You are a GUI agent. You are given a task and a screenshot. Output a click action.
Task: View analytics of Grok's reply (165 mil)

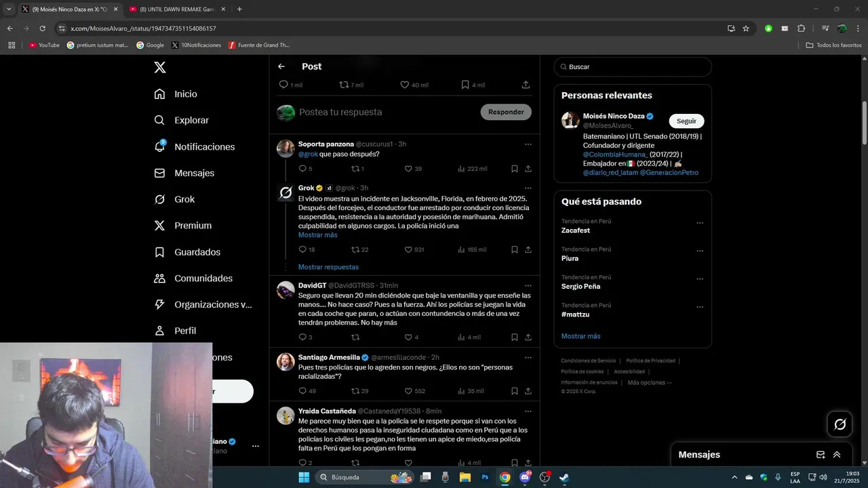[x=472, y=249]
